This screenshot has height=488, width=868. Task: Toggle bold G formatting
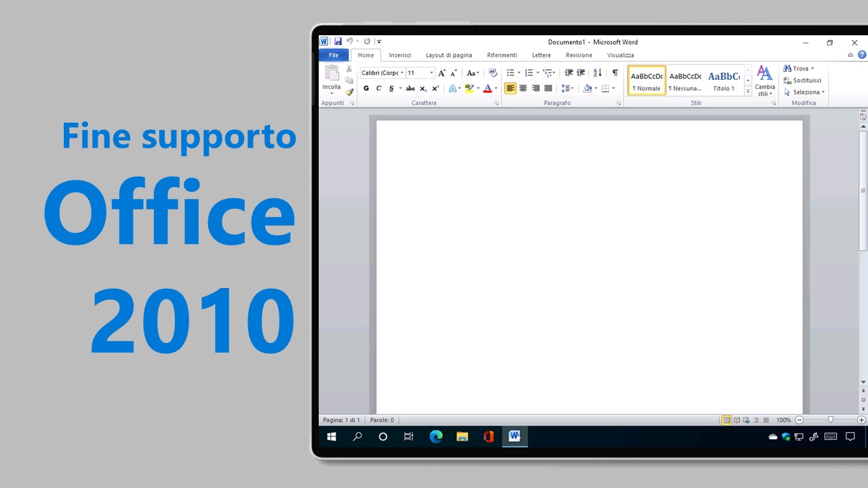tap(366, 88)
